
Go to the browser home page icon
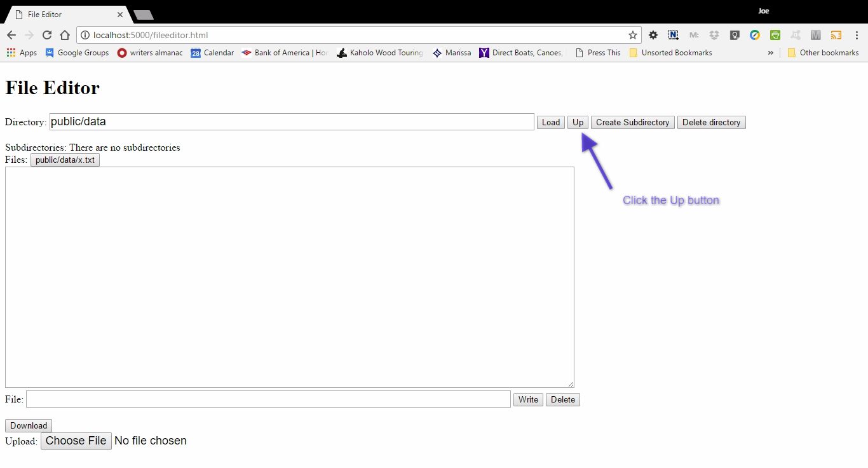point(64,35)
